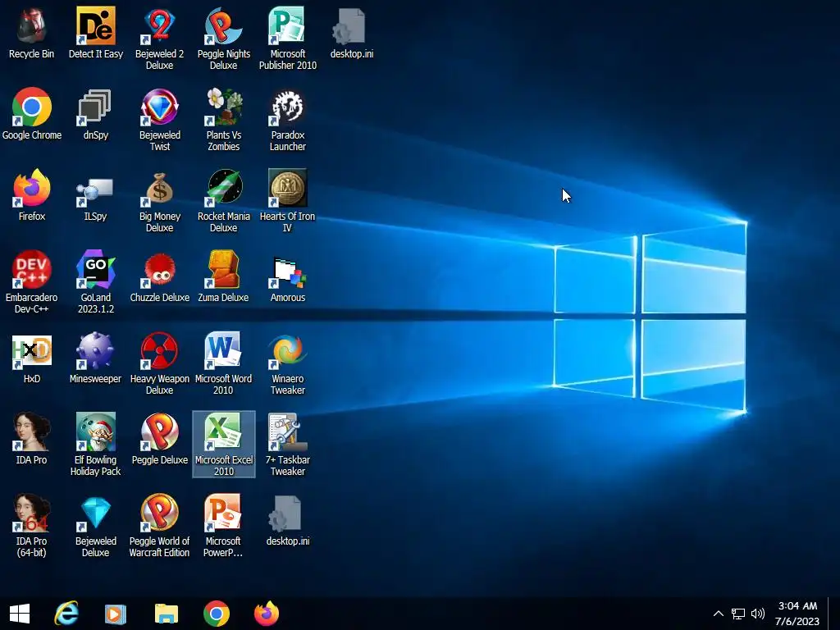
Task: Select the Minesweeper shortcut
Action: tap(95, 358)
